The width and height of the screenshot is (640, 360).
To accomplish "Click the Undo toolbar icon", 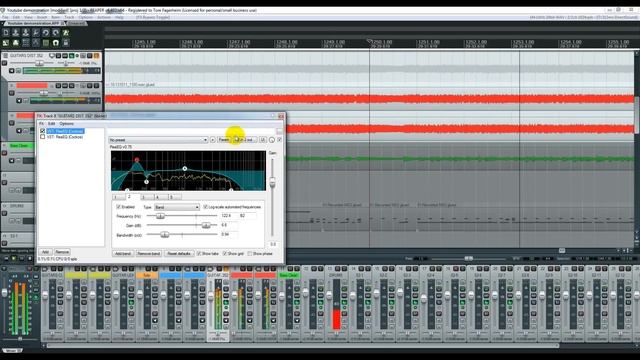I will [x=46, y=33].
